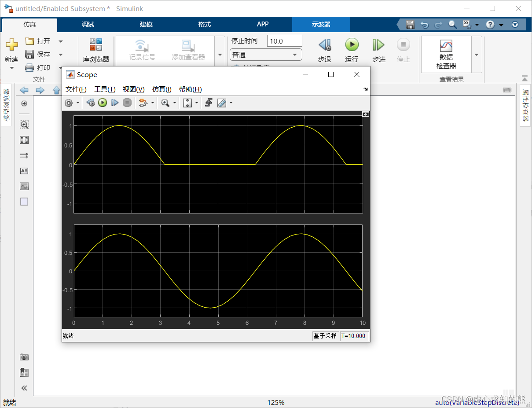The image size is (532, 408).
Task: Print the model with 打印
Action: (38, 67)
